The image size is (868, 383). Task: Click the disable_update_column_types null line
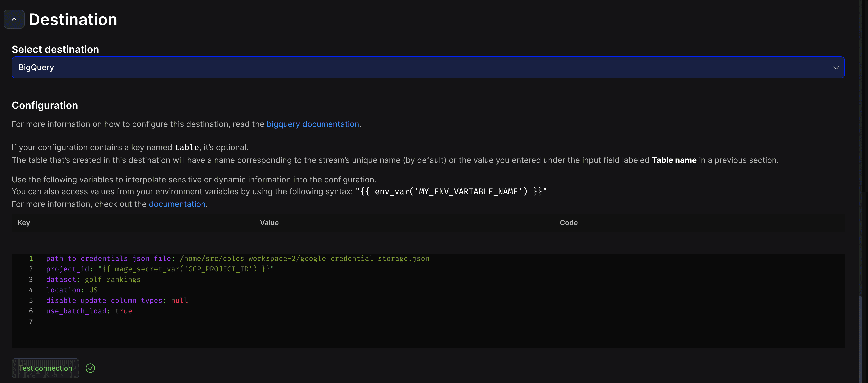point(117,300)
